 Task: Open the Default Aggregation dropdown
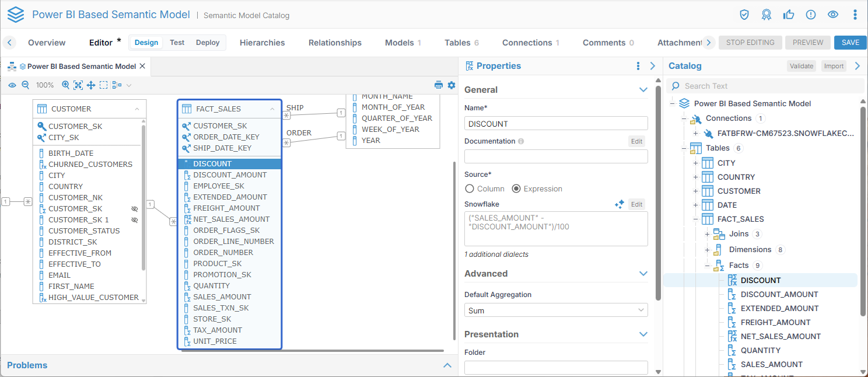click(556, 310)
